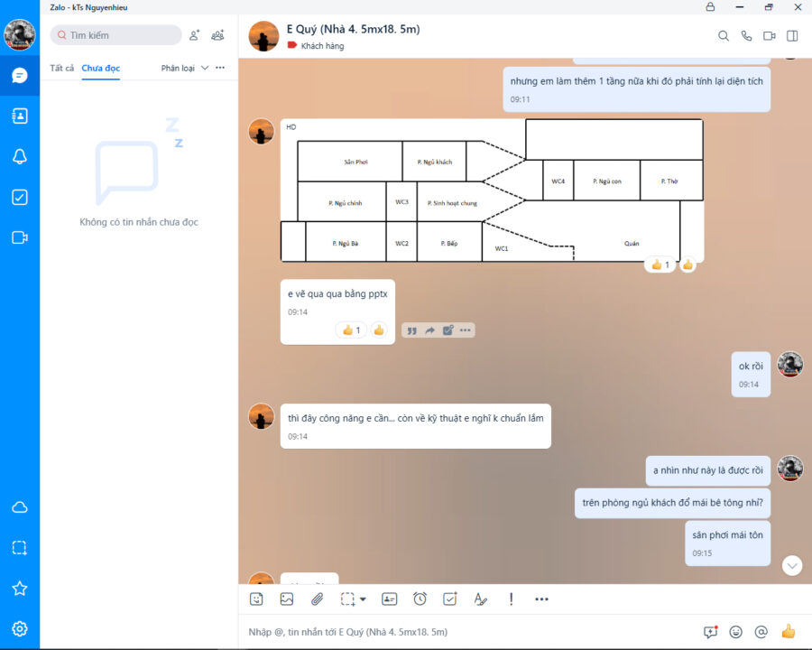The image size is (812, 650).
Task: Toggle text formatting in message toolbar
Action: tap(480, 599)
